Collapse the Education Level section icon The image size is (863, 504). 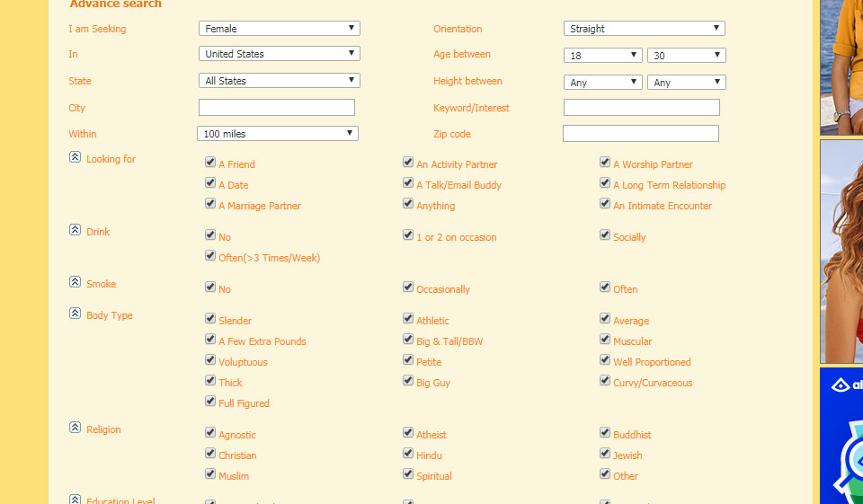click(x=76, y=499)
